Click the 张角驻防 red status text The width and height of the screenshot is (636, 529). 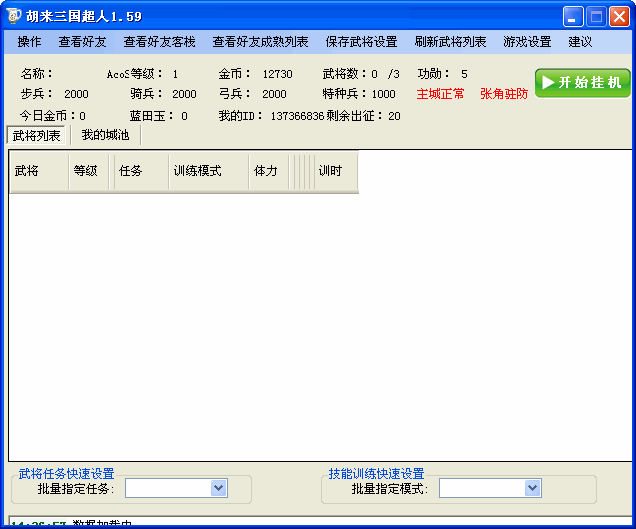[504, 94]
